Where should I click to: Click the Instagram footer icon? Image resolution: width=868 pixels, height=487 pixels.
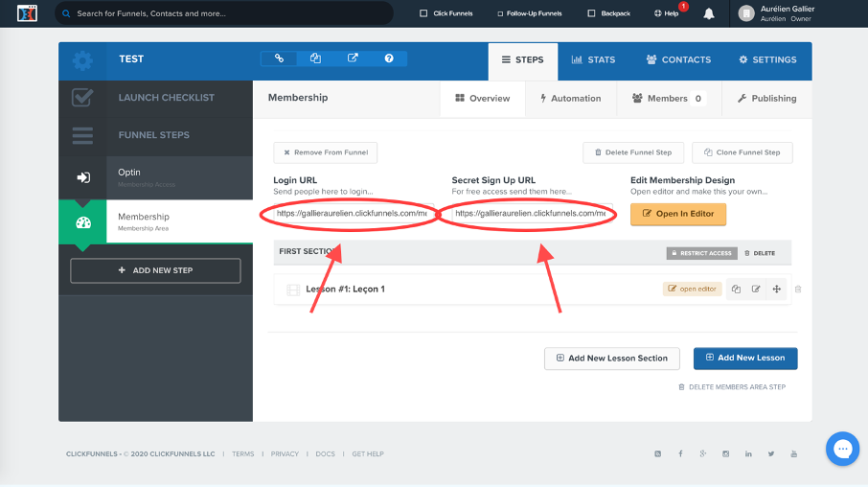point(726,453)
